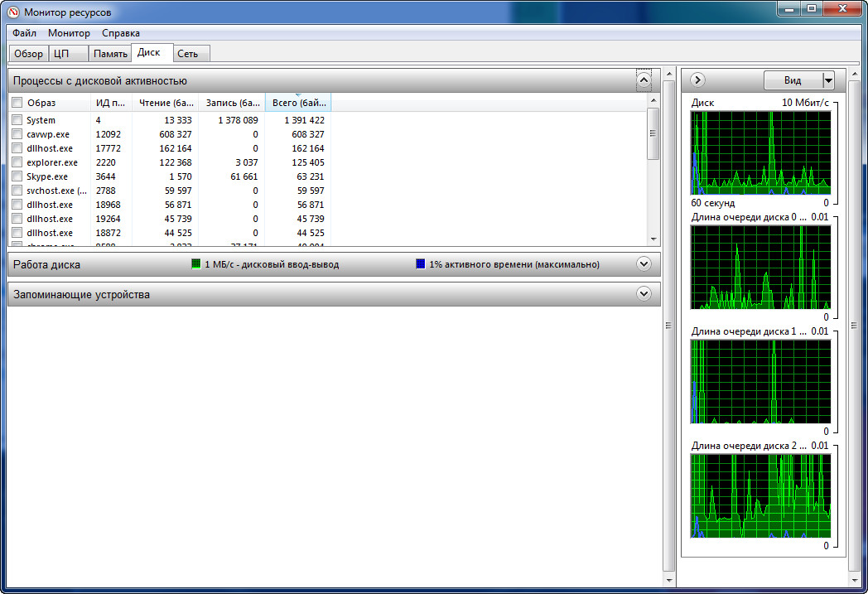The image size is (868, 594).
Task: Click the Длина очереди диска 2 graph
Action: pyautogui.click(x=760, y=496)
